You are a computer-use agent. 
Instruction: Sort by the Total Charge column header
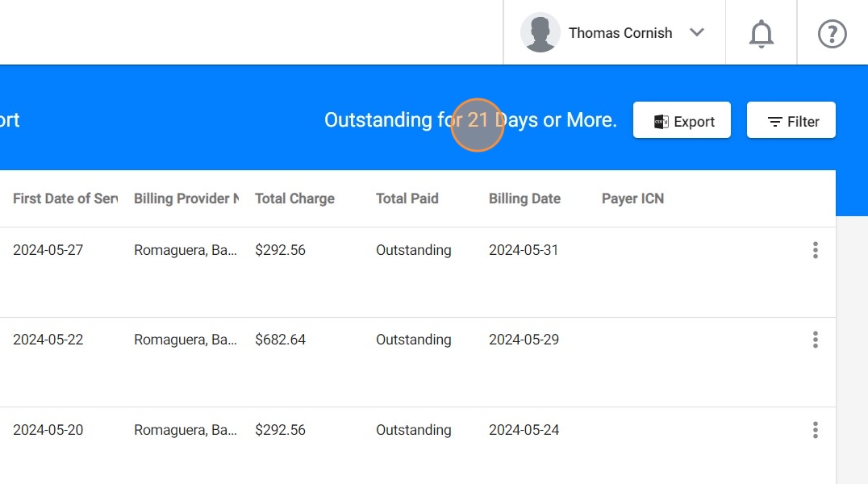coord(294,198)
